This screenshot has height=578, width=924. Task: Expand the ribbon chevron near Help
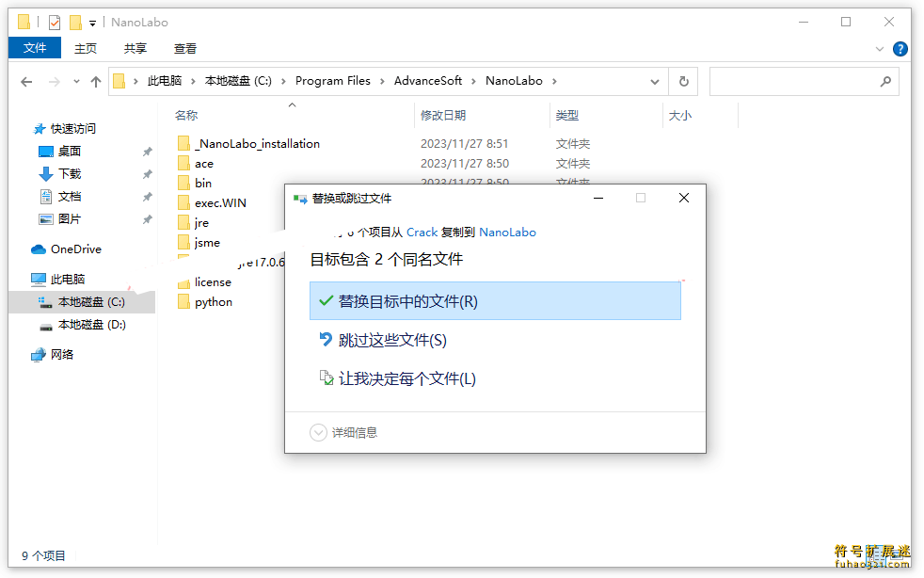tap(881, 49)
